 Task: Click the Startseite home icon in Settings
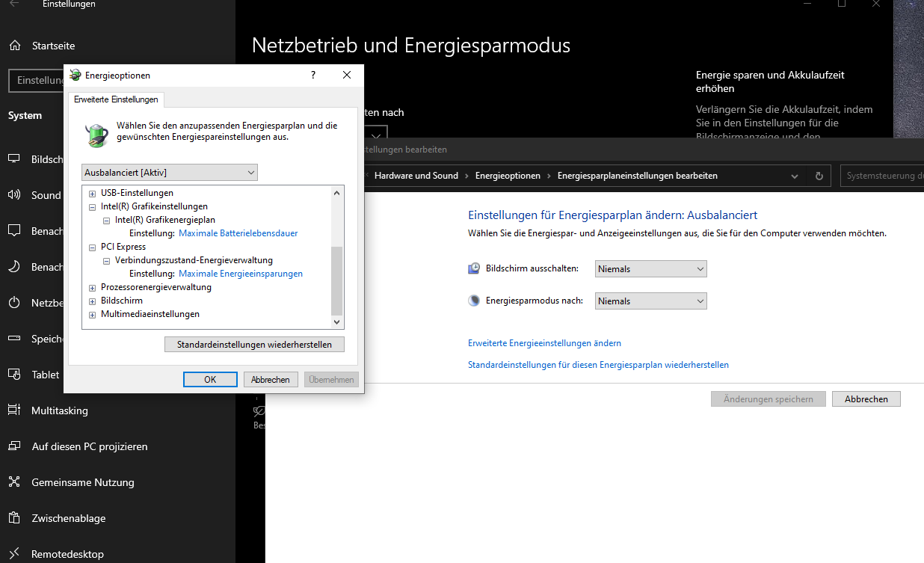[x=14, y=46]
